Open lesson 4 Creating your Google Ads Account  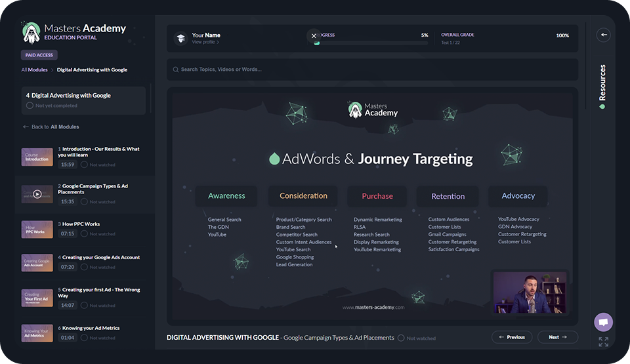click(99, 257)
